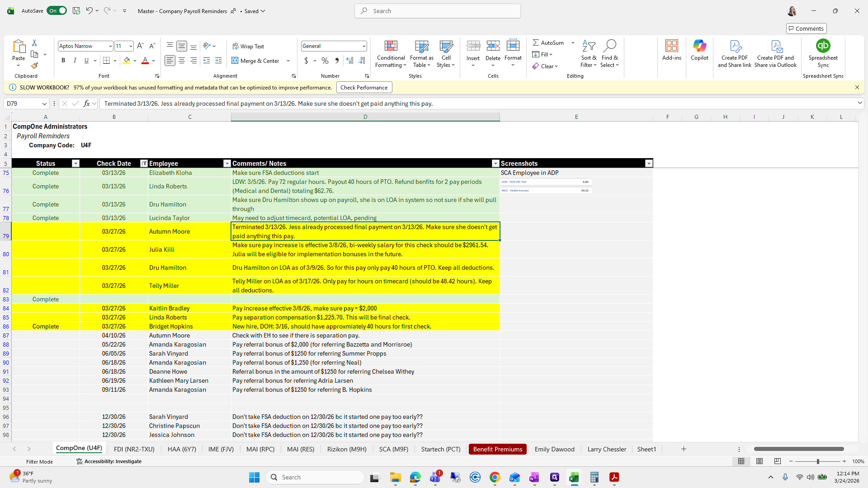
Task: Toggle bold formatting
Action: (x=63, y=61)
